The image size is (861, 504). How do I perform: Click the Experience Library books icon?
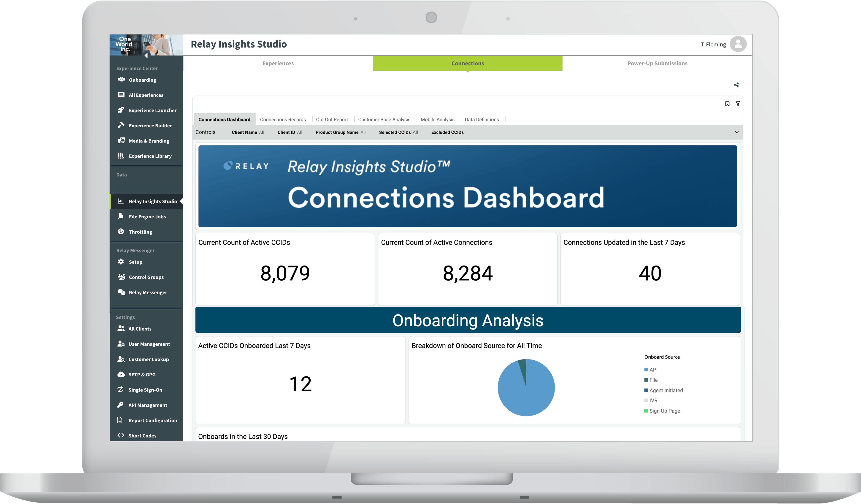pos(121,156)
